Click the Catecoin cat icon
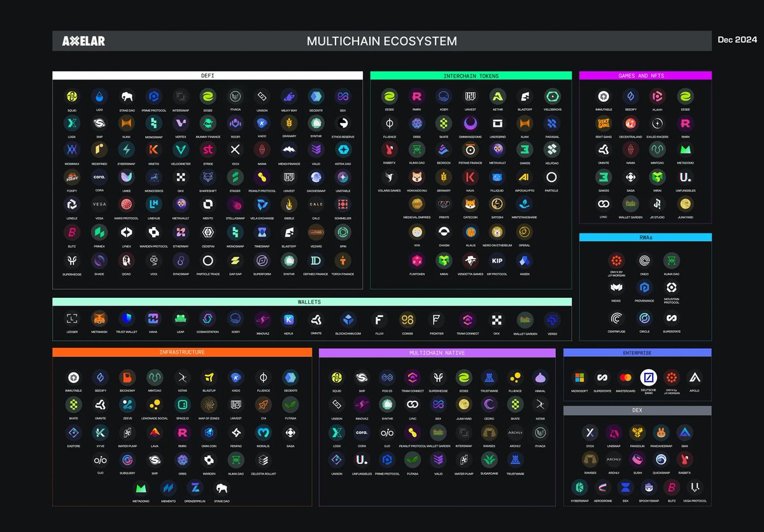 [470, 204]
